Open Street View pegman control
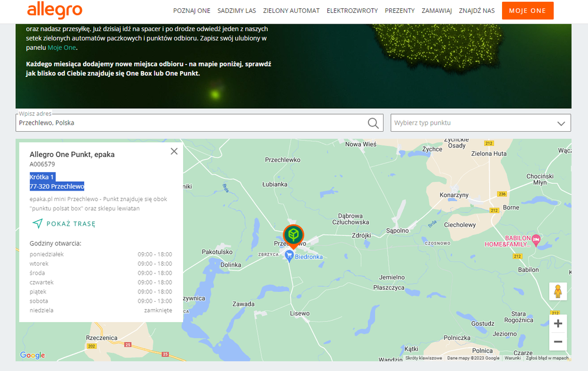 [x=557, y=292]
